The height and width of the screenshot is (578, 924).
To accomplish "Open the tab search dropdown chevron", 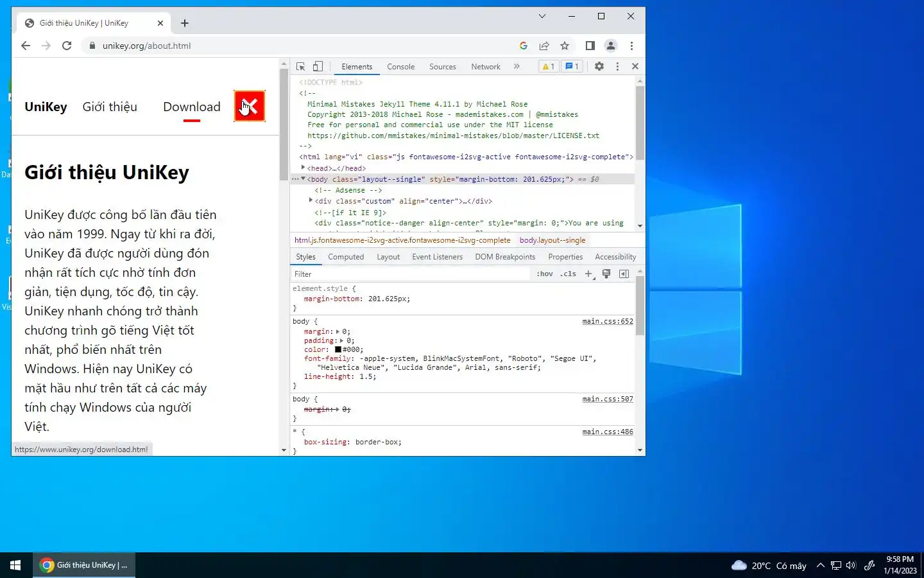I will coord(542,16).
